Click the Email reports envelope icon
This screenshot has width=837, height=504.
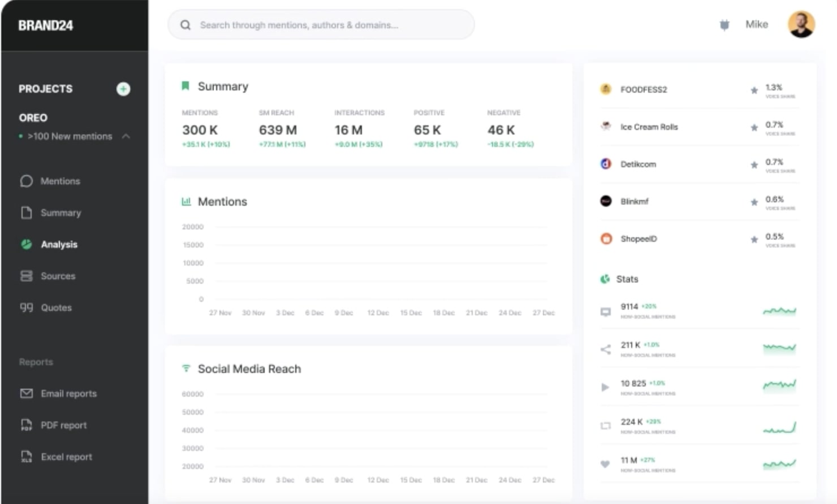tap(26, 393)
